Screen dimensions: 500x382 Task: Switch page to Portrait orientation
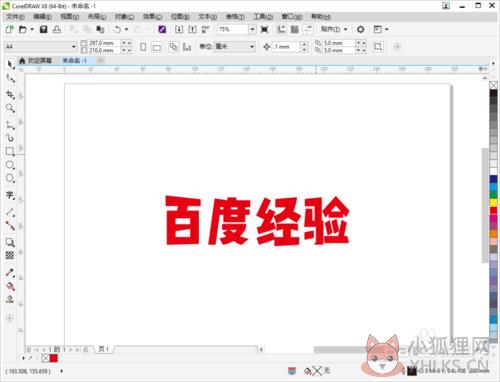(x=143, y=47)
